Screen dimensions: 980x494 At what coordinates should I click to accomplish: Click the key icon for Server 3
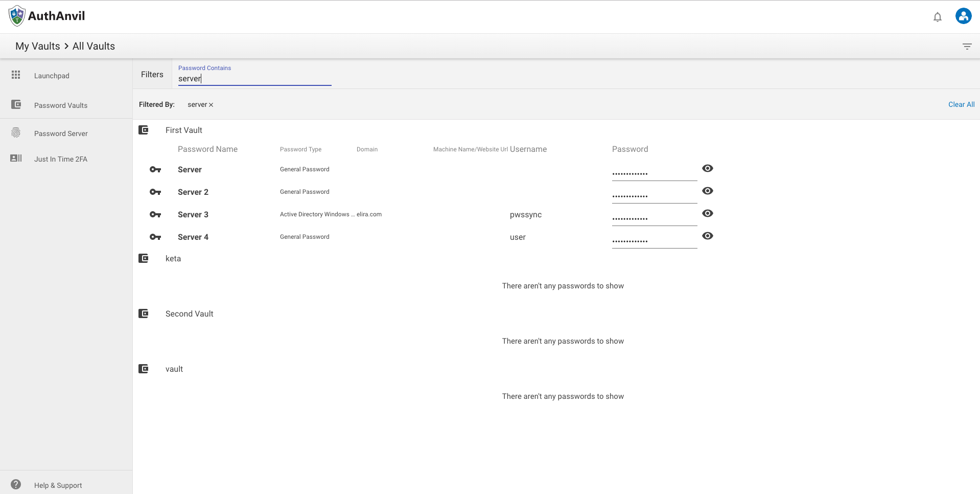[x=155, y=215]
